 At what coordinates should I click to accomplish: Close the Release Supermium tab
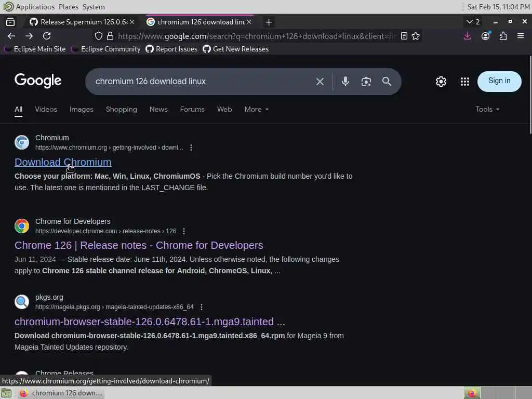pos(132,22)
